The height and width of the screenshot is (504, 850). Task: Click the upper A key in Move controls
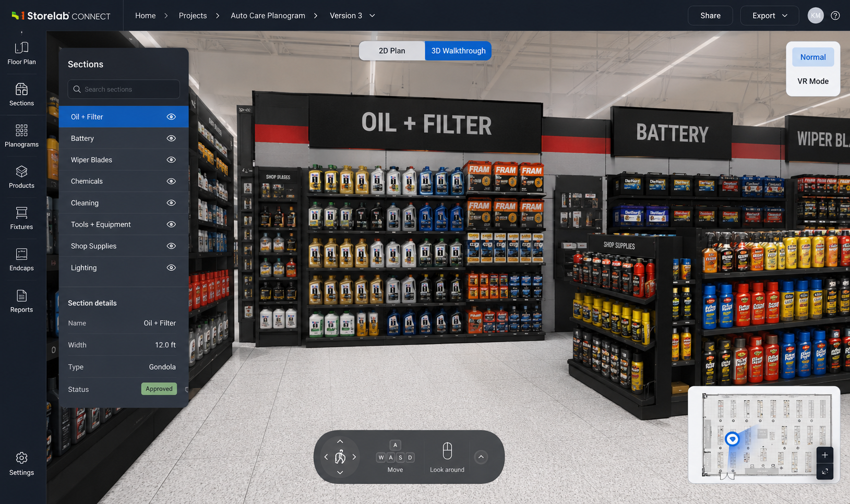tap(395, 445)
